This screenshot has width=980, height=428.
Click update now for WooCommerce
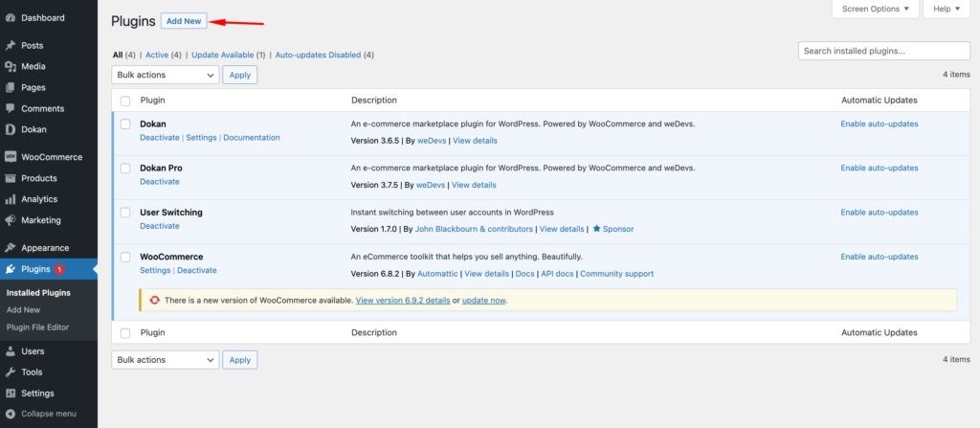pos(483,301)
